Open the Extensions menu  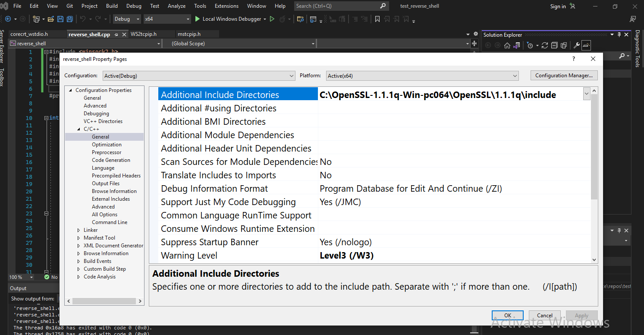pyautogui.click(x=226, y=6)
